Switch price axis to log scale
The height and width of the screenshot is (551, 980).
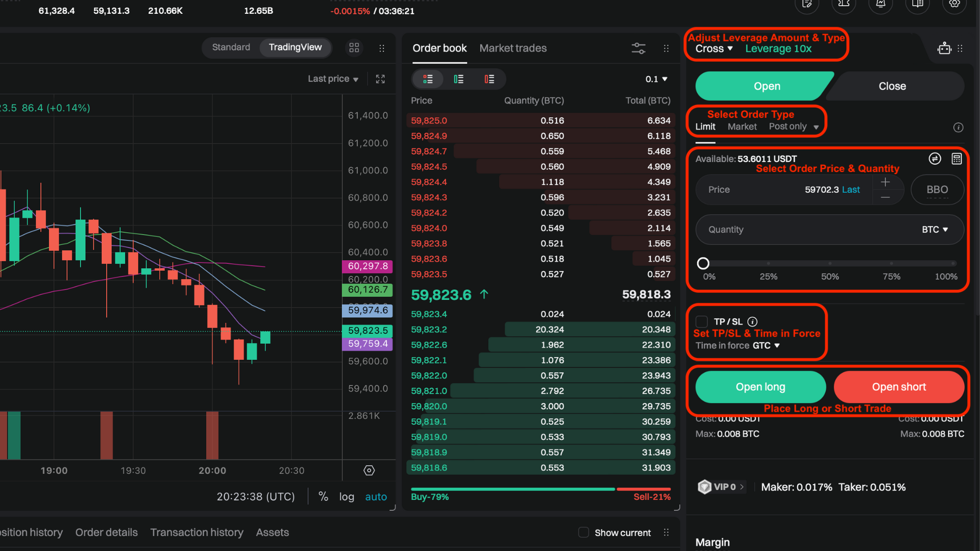347,496
